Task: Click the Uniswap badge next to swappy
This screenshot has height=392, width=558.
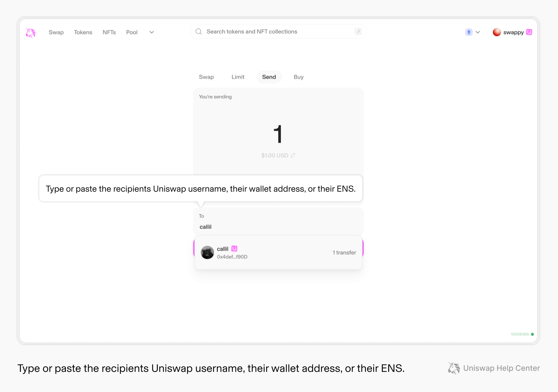Action: click(x=529, y=32)
